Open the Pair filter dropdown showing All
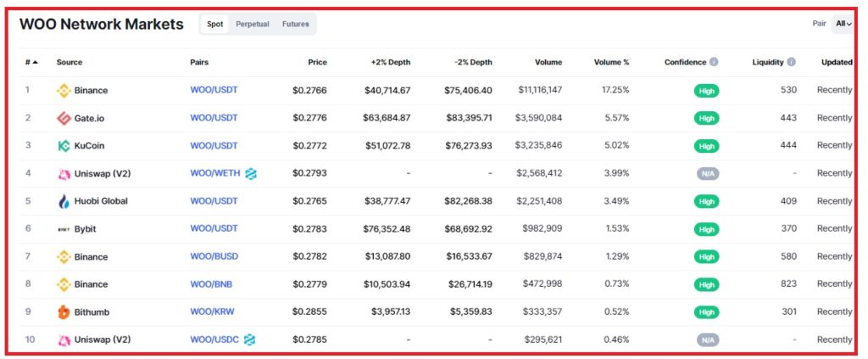The image size is (868, 359). click(x=842, y=24)
